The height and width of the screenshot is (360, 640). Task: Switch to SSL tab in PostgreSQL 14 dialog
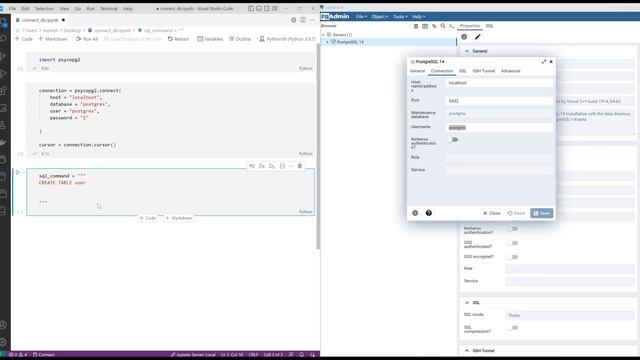pos(462,71)
